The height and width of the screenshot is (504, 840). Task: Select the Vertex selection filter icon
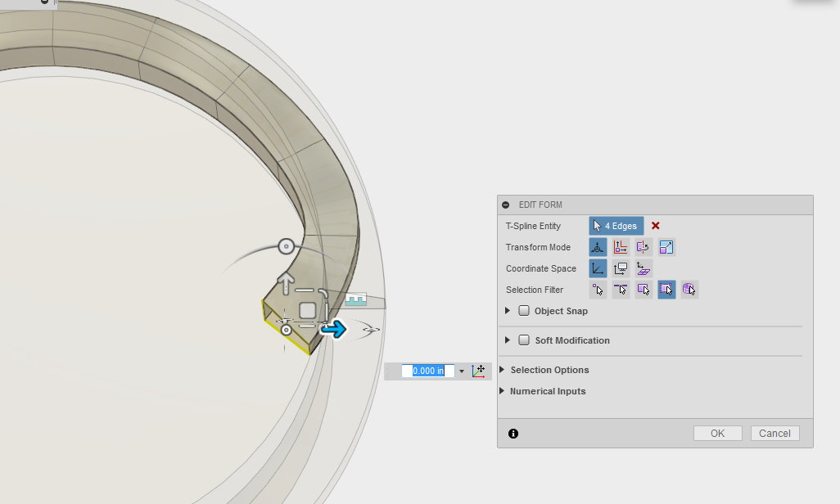point(597,290)
